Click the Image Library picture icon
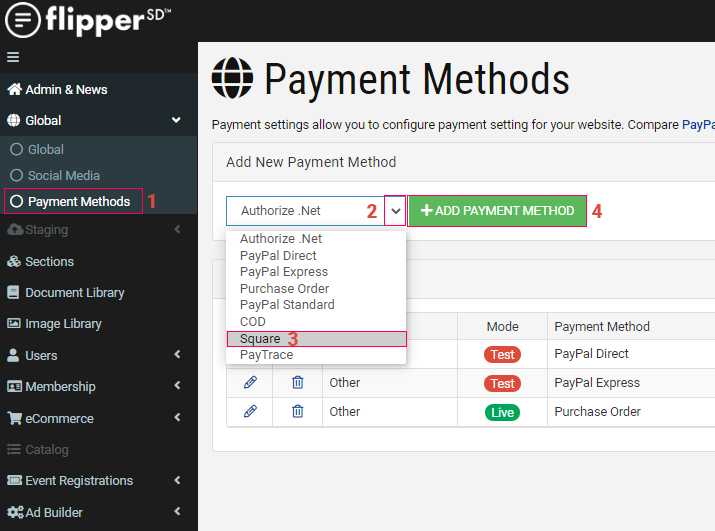Screen dimensions: 715x531 click(x=14, y=323)
